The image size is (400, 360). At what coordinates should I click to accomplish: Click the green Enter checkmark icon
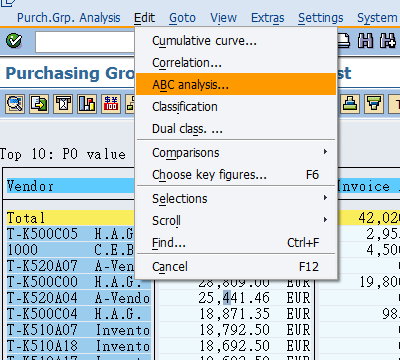coord(14,41)
